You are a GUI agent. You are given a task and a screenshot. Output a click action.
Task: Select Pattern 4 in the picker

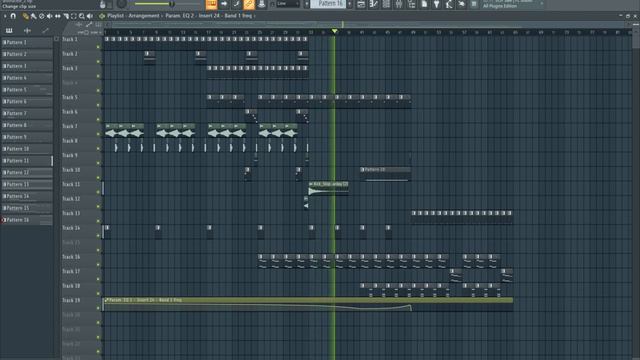point(27,78)
